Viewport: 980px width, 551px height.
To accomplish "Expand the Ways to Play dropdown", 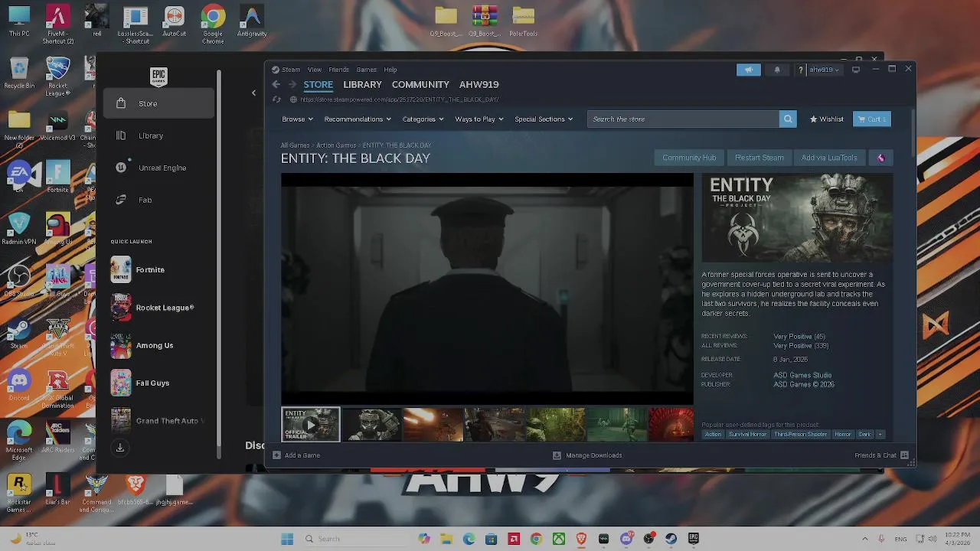I will coord(479,119).
